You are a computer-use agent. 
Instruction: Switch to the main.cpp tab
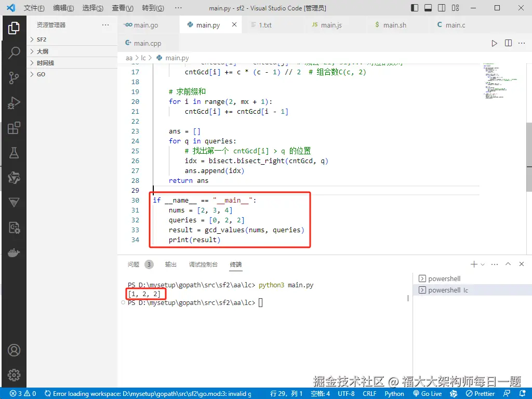click(149, 43)
